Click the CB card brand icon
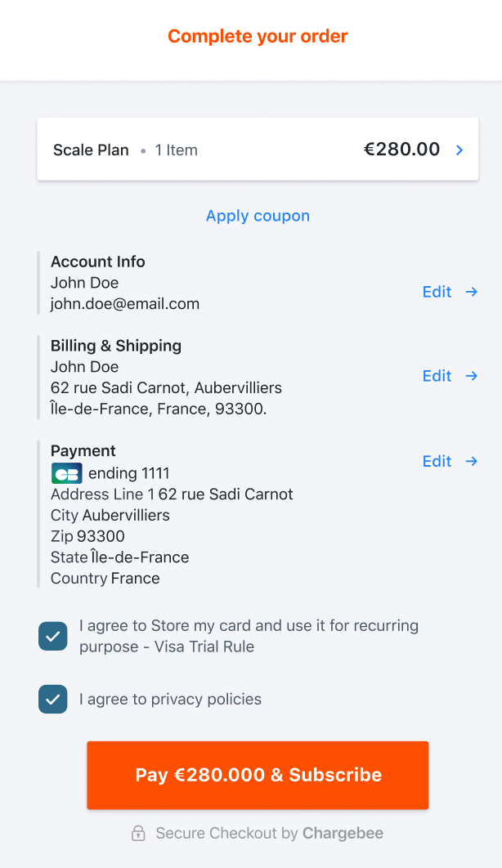The image size is (502, 868). click(x=66, y=473)
